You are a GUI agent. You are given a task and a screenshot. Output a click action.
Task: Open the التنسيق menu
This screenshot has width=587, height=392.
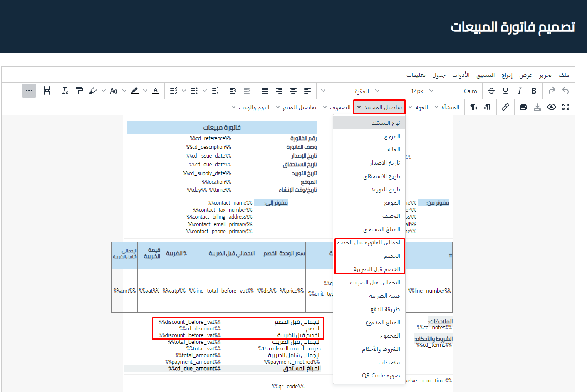(x=485, y=75)
